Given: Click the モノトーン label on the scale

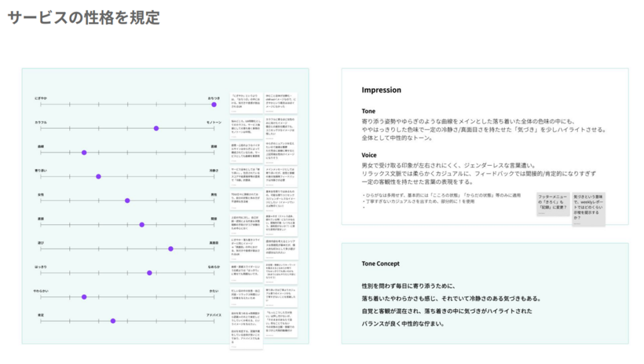Looking at the screenshot, I should click(214, 123).
